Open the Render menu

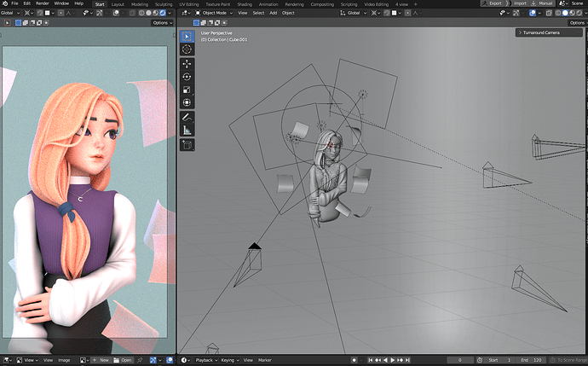[x=43, y=3]
